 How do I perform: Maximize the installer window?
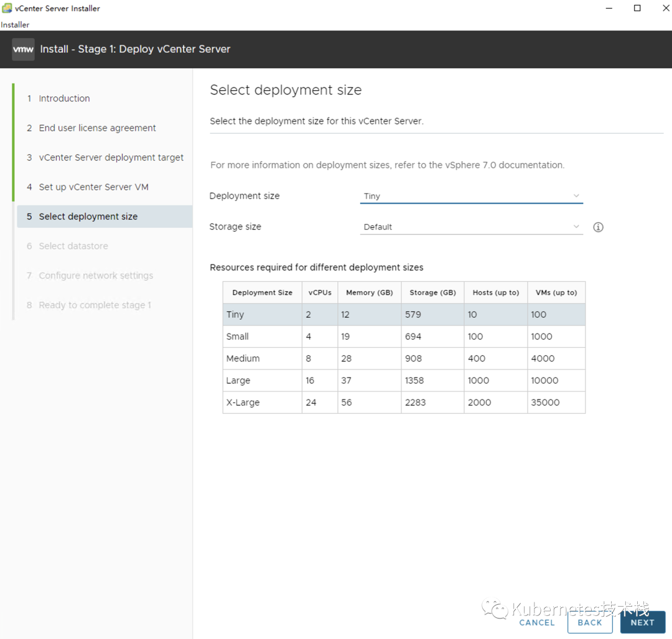[637, 8]
